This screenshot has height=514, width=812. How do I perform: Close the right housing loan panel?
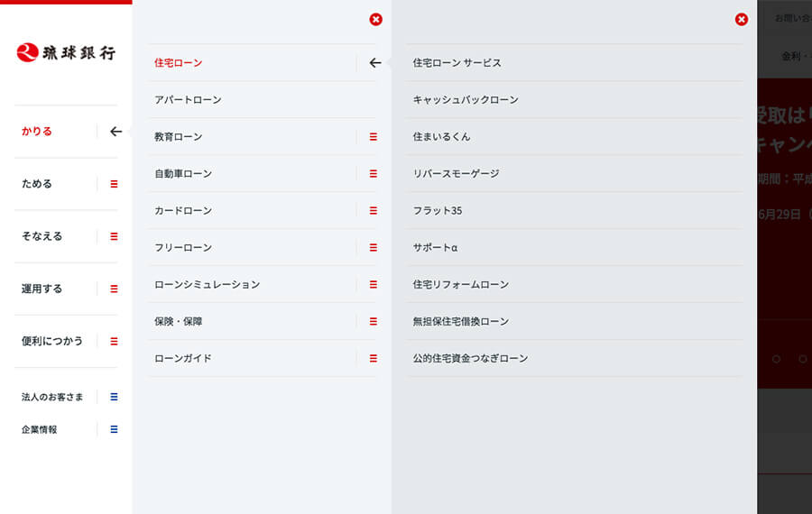click(742, 20)
